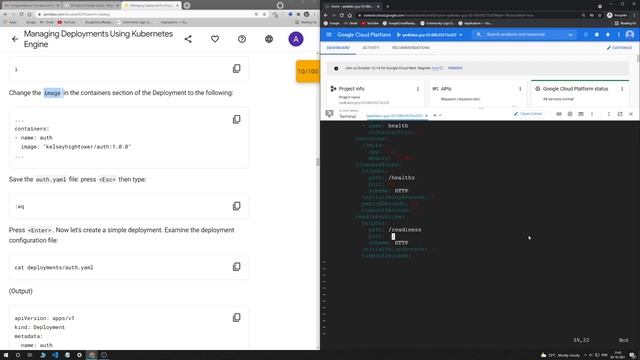
Task: Open Cloud Shell more options menu
Action: tap(592, 114)
